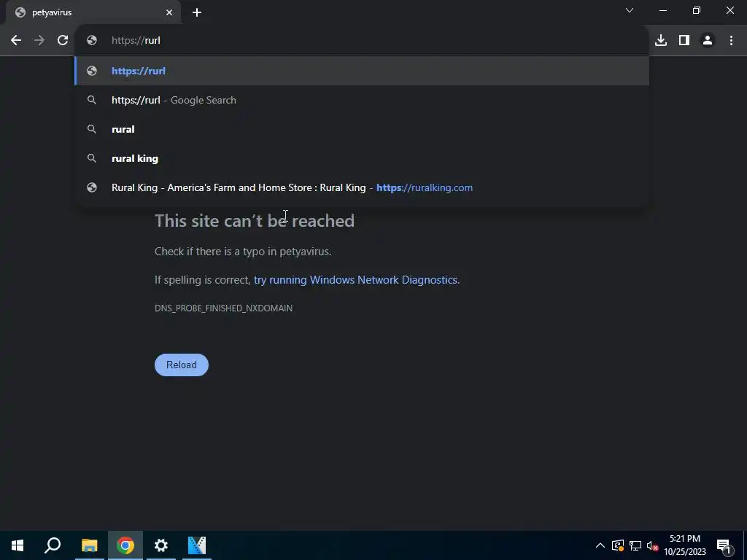The width and height of the screenshot is (747, 560).
Task: Toggle the Chrome side panel icon
Action: pos(684,41)
